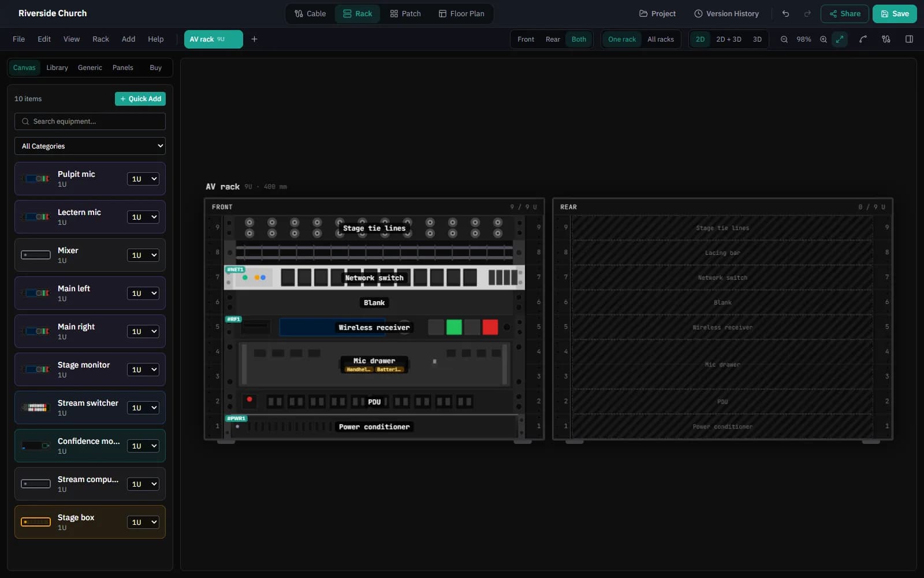The height and width of the screenshot is (578, 924).
Task: Click the zoom out magnifier icon
Action: (x=784, y=39)
